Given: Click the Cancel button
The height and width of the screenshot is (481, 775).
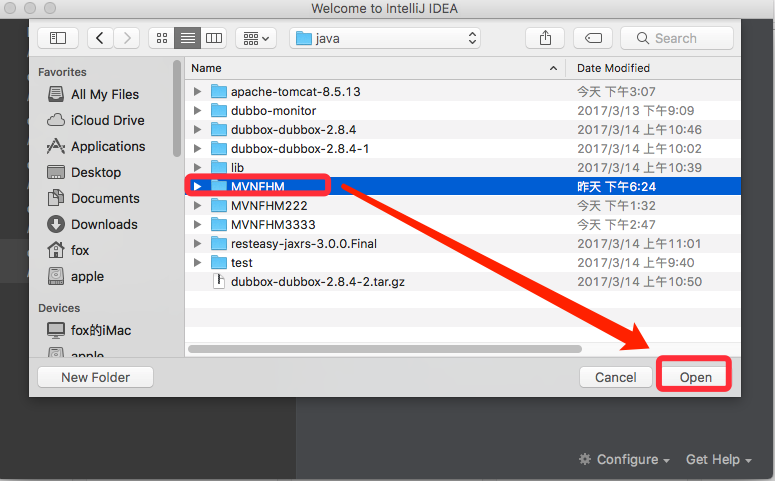Looking at the screenshot, I should 615,377.
